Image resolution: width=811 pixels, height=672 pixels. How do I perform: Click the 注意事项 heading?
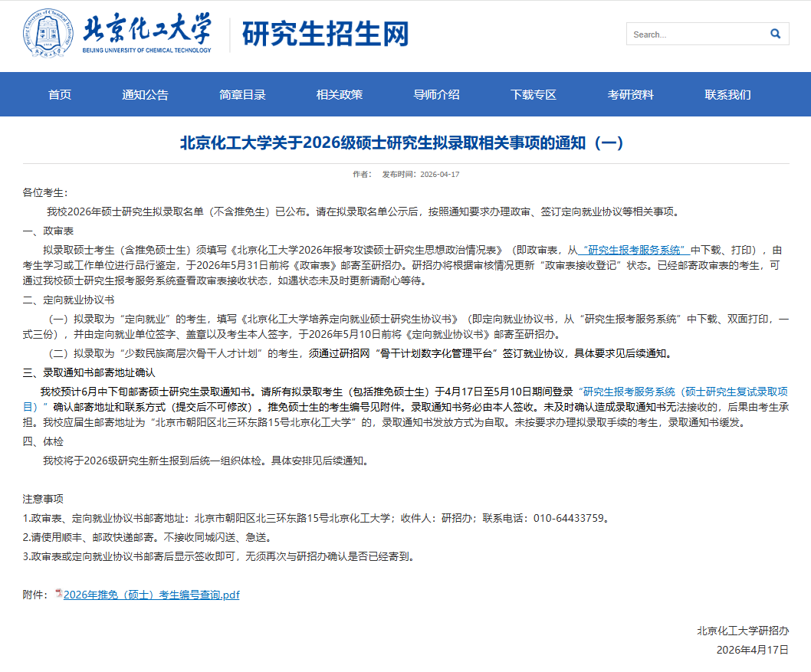pos(43,500)
